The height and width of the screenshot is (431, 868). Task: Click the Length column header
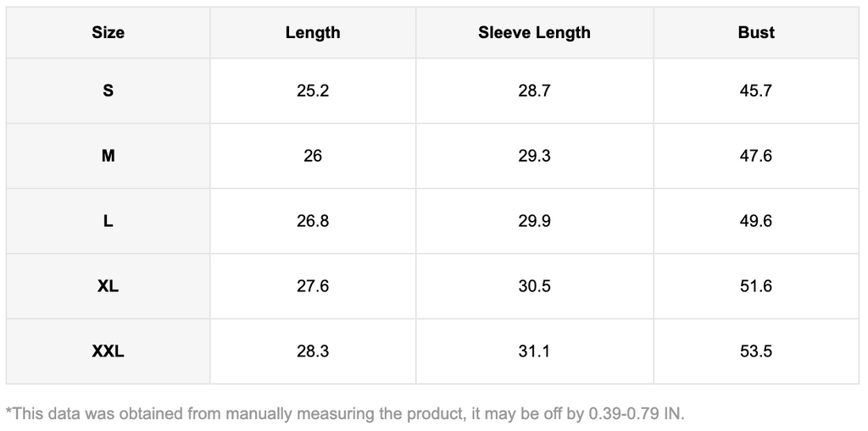pyautogui.click(x=313, y=33)
